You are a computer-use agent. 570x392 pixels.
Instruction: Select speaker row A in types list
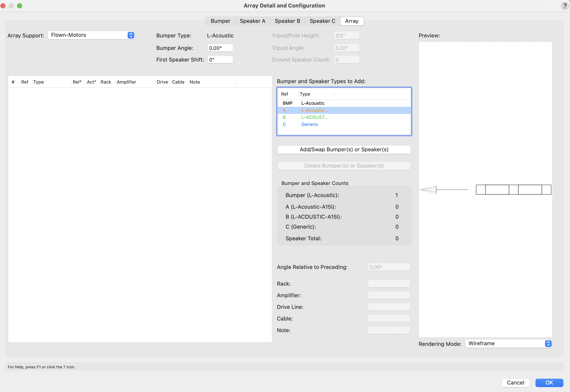(x=344, y=110)
